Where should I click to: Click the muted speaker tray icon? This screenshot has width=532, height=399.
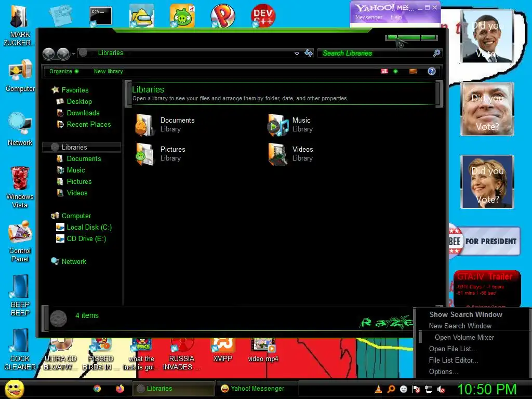click(x=441, y=389)
